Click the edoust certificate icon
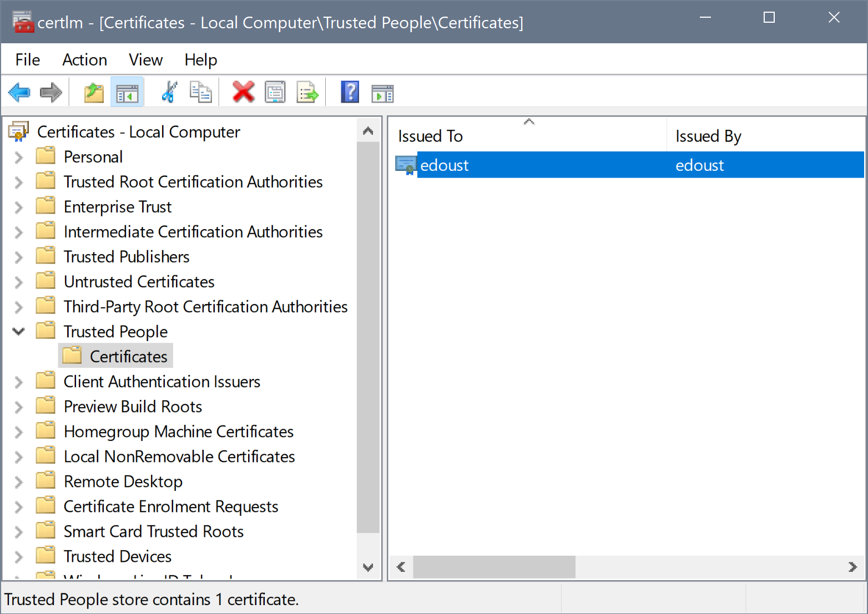Image resolution: width=868 pixels, height=614 pixels. click(x=406, y=165)
